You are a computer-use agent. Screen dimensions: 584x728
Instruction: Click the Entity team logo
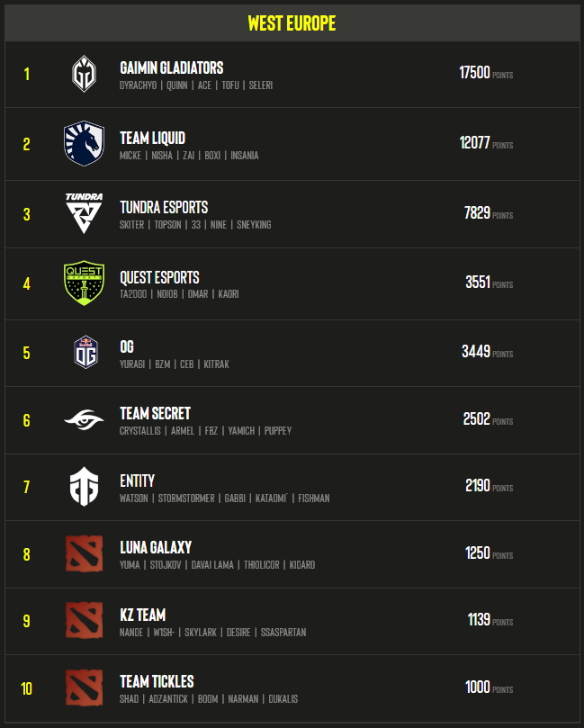[x=84, y=487]
